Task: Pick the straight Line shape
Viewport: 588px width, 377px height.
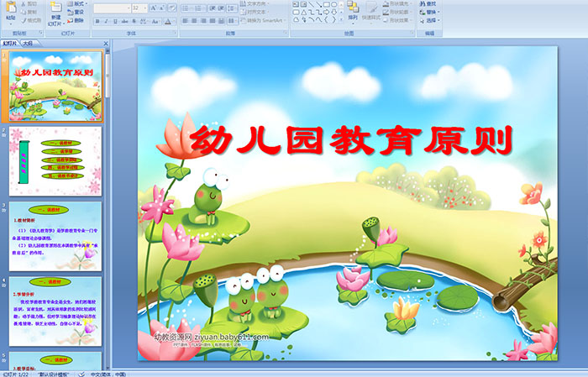Action: coord(311,4)
